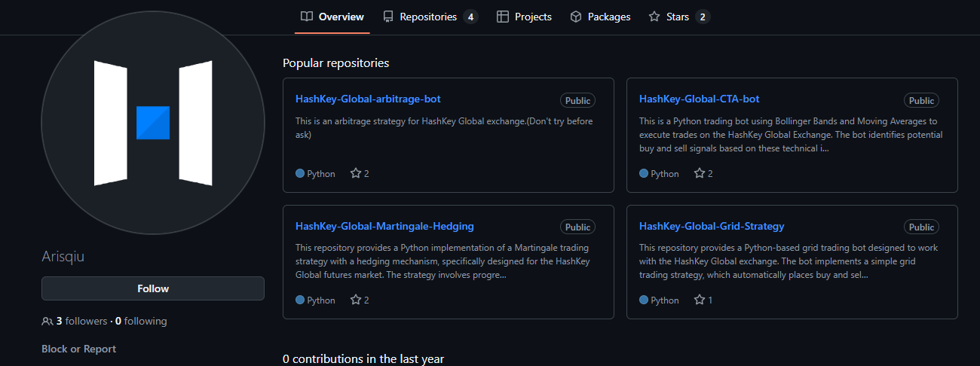View the 0 following list

141,321
